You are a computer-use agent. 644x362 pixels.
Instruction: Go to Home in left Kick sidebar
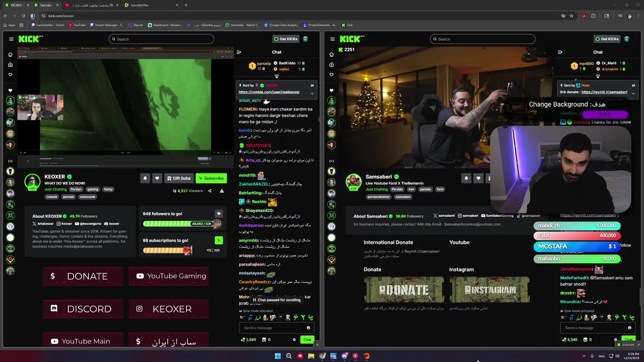(10, 54)
